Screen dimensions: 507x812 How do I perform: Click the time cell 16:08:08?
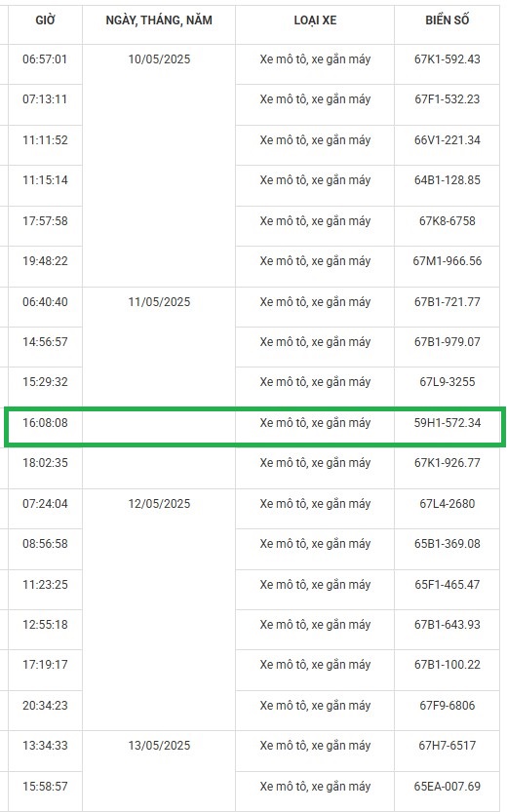[x=45, y=423]
